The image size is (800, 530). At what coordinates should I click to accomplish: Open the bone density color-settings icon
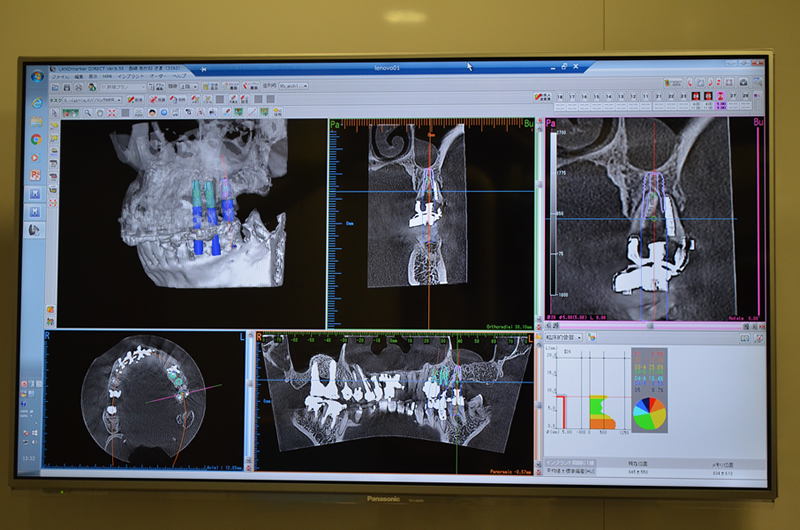tap(591, 337)
